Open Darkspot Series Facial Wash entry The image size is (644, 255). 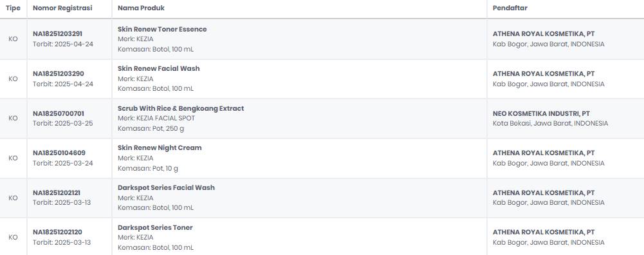[x=166, y=187]
